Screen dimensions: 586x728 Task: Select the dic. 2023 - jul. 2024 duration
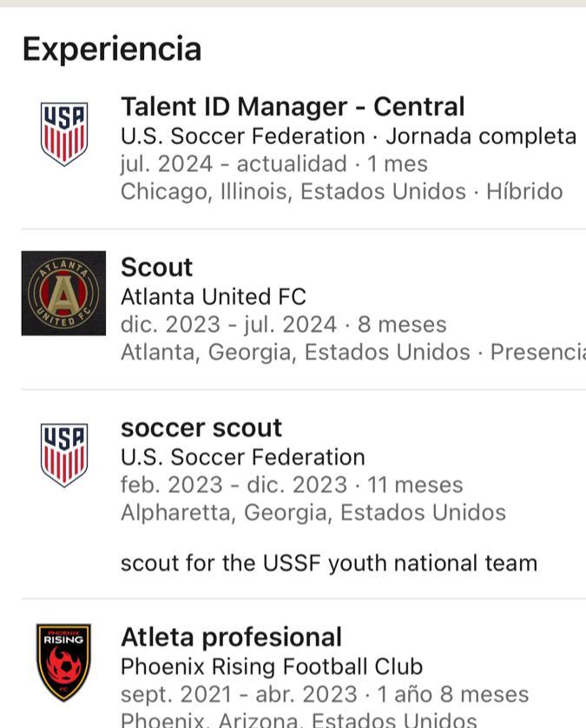(283, 325)
